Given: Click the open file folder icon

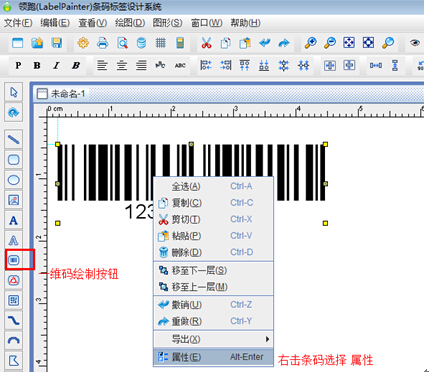Looking at the screenshot, I should [37, 43].
